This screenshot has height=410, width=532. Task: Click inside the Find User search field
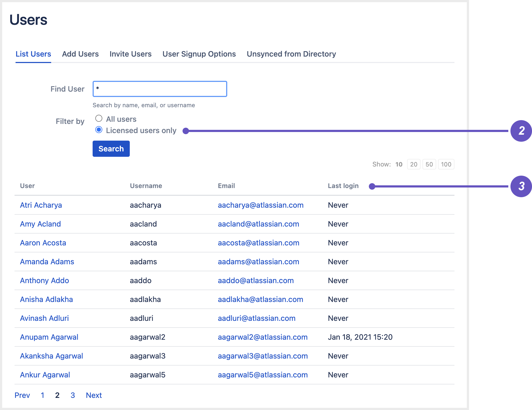(159, 89)
